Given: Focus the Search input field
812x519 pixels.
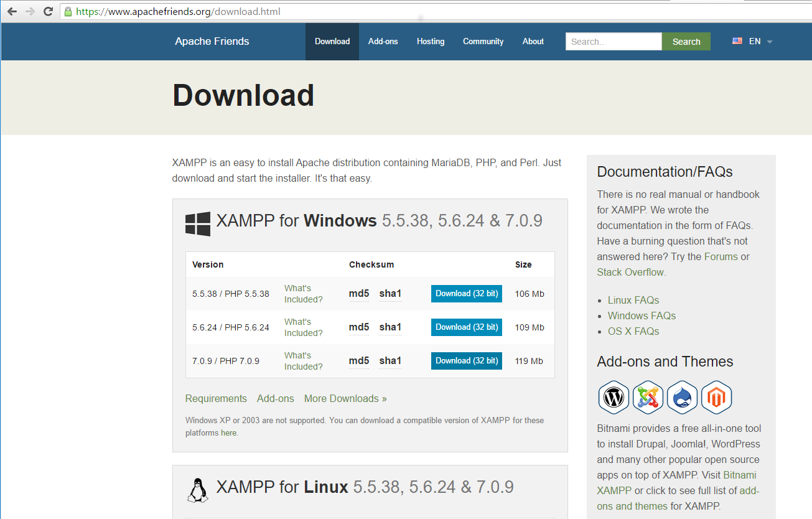Looking at the screenshot, I should pyautogui.click(x=614, y=42).
